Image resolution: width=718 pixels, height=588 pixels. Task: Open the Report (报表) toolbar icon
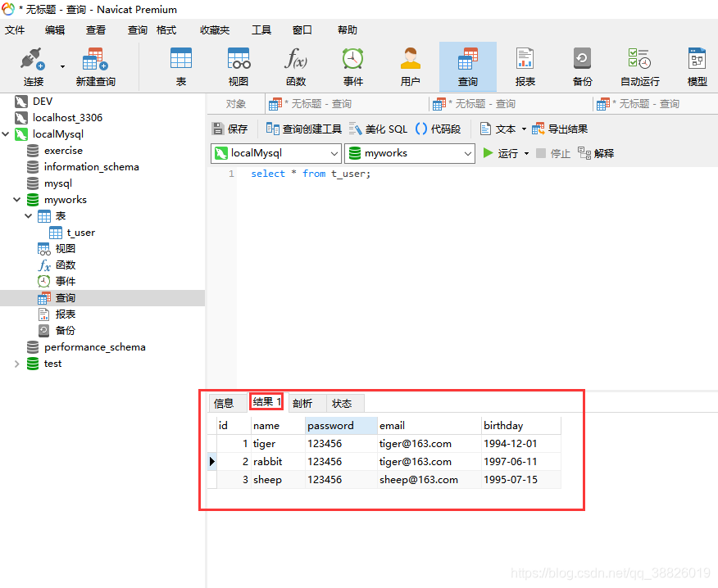pyautogui.click(x=525, y=67)
